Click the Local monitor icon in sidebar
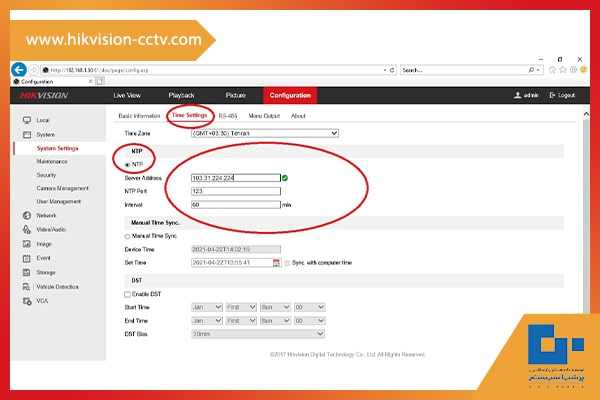Viewport: 600px width, 400px height. click(27, 120)
